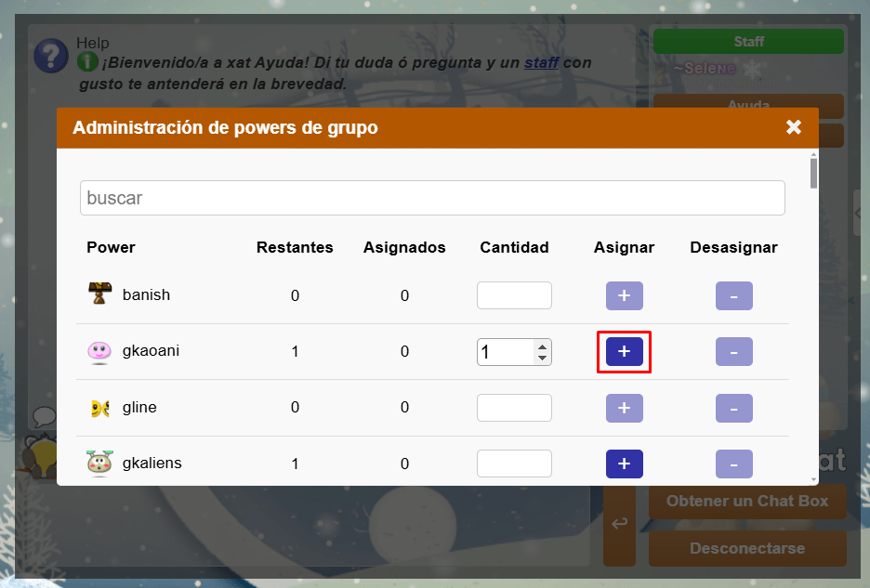Viewport: 870px width, 588px height.
Task: Assign the gkaliens power with plus
Action: click(624, 464)
